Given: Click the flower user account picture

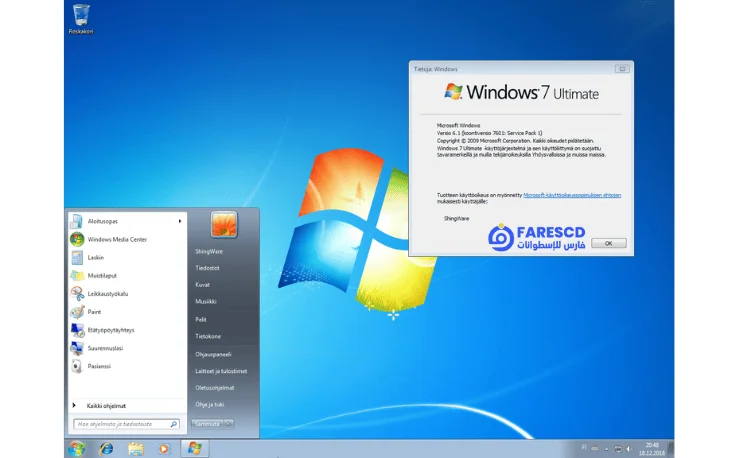Looking at the screenshot, I should point(224,224).
